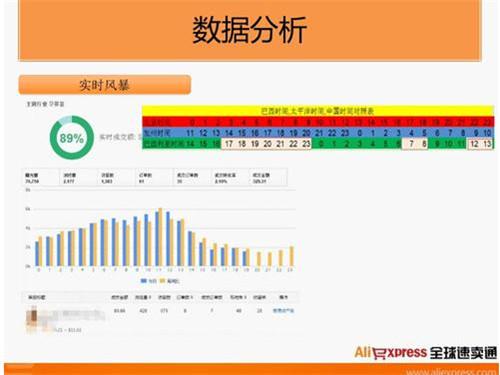Select white highlighted cell 8 in the green row
The height and width of the screenshot is (375, 500).
pyautogui.click(x=424, y=144)
